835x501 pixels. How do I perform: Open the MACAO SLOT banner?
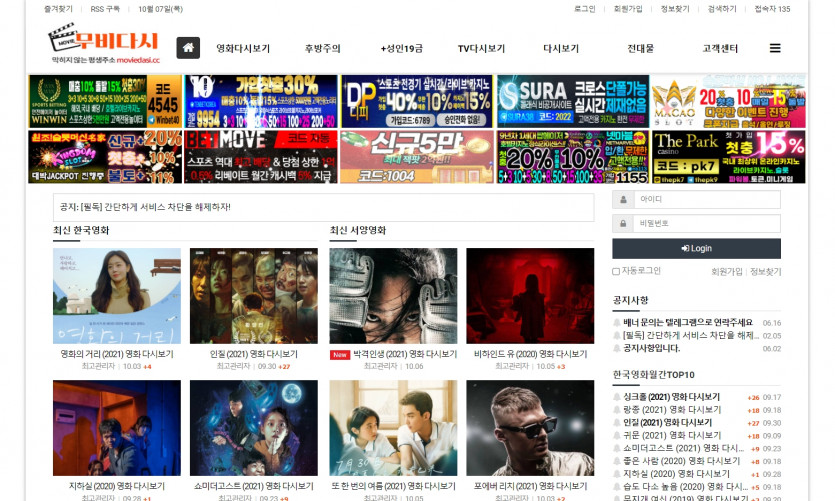[x=728, y=102]
